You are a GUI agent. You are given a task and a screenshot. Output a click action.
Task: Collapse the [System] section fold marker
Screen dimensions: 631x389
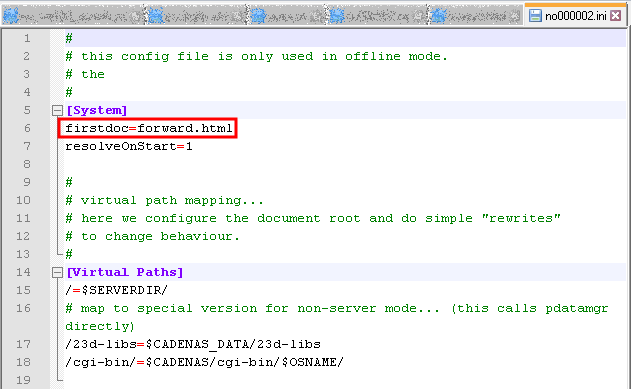point(58,110)
